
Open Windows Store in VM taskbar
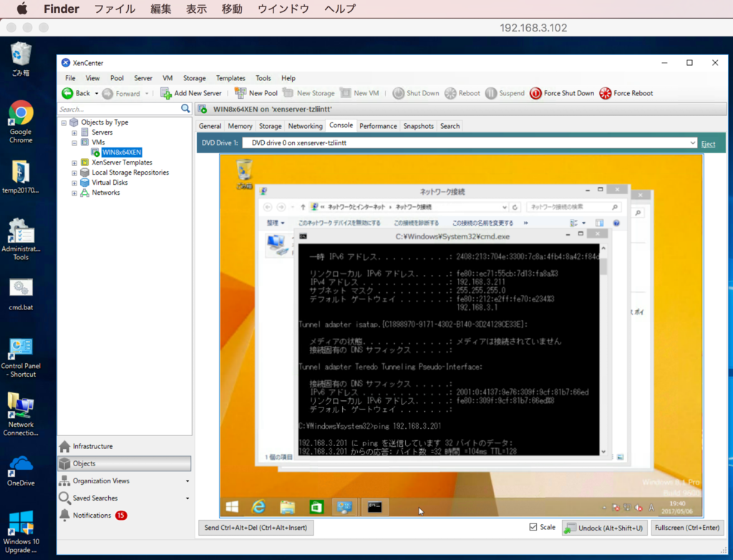click(x=316, y=507)
